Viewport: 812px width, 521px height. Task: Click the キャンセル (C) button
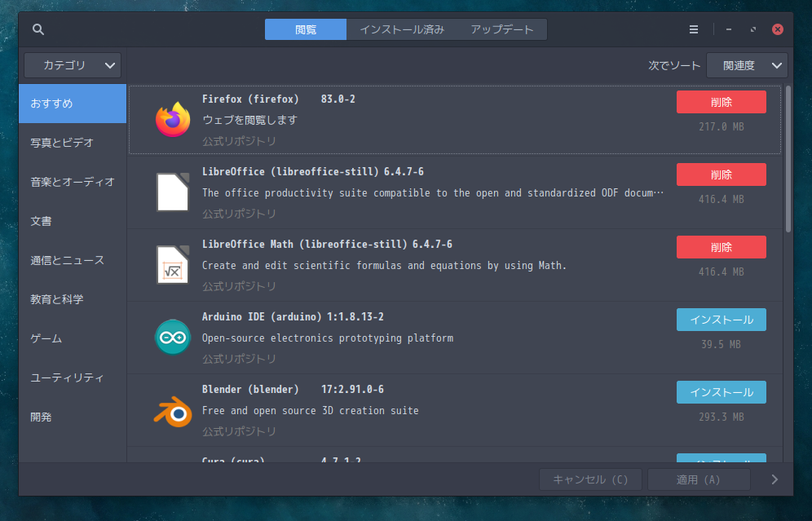pos(590,479)
